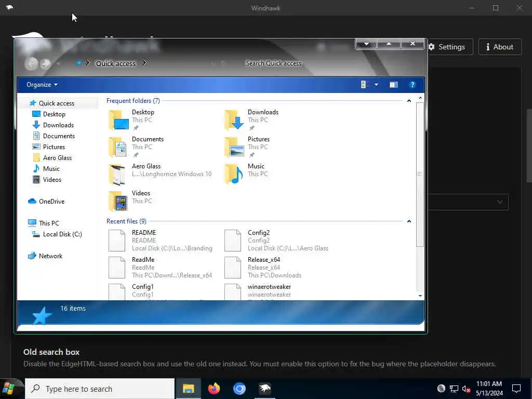
Task: Change view with the view icon
Action: 365,85
